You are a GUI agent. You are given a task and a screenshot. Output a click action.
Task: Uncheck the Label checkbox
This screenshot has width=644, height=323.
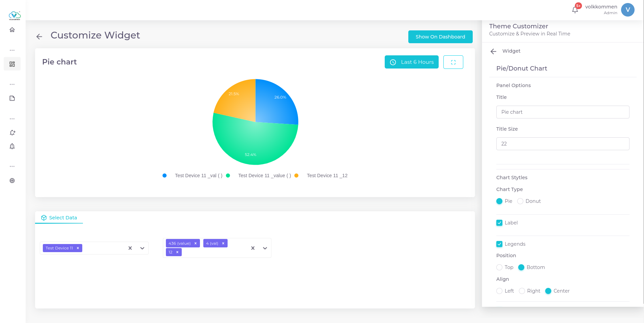coord(499,223)
